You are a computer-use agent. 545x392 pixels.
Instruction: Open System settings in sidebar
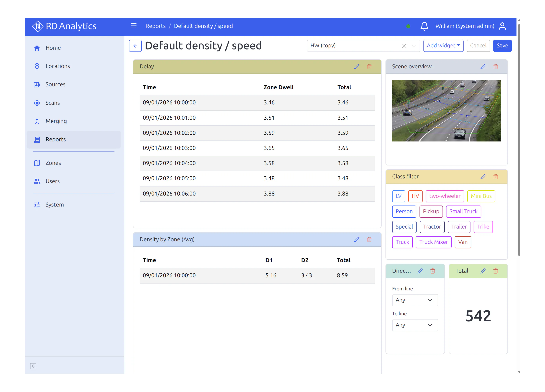tap(74, 205)
